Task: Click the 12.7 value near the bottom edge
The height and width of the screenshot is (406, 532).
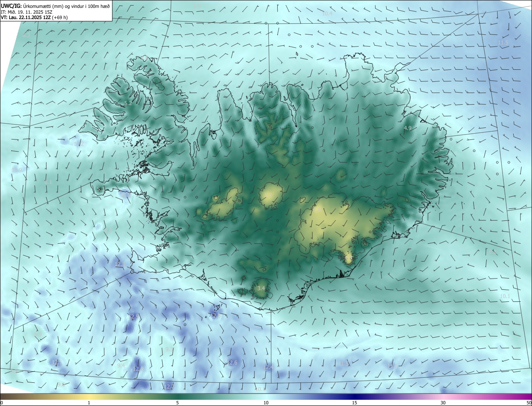Action: (169, 387)
